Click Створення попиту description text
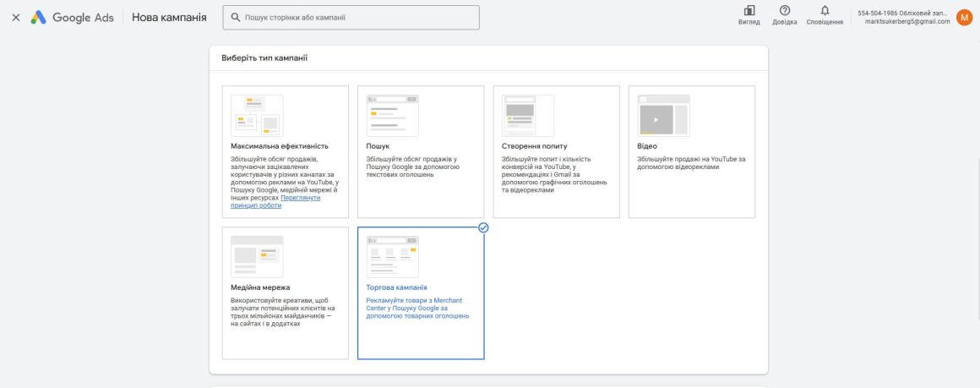Image resolution: width=980 pixels, height=388 pixels. point(554,175)
